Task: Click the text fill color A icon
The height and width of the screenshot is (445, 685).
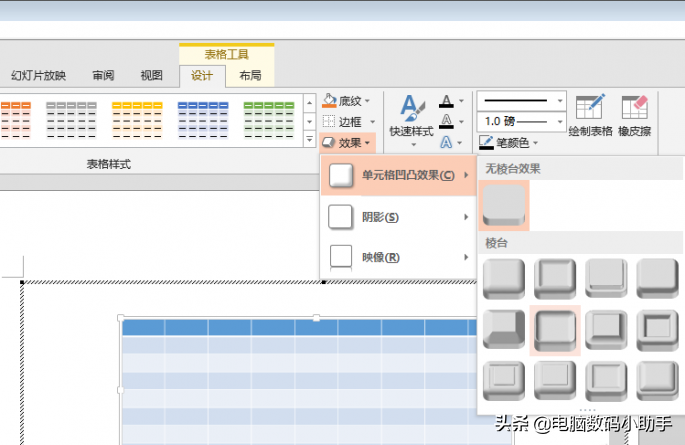Action: tap(446, 101)
